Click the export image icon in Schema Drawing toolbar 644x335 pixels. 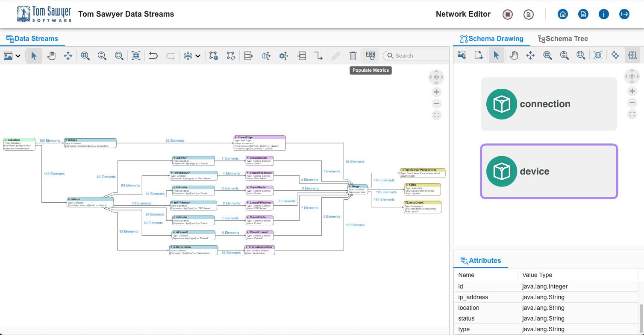[x=462, y=55]
